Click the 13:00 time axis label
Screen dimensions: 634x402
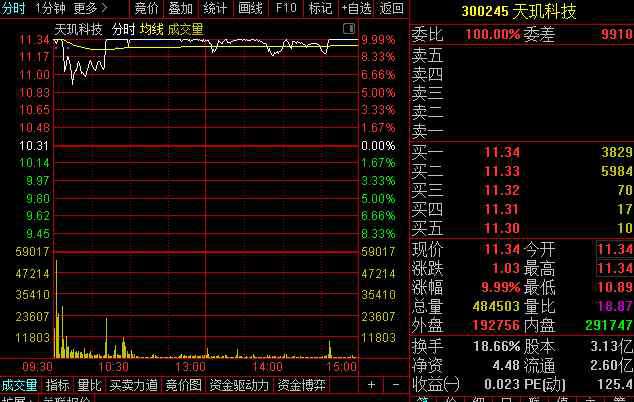click(x=190, y=367)
